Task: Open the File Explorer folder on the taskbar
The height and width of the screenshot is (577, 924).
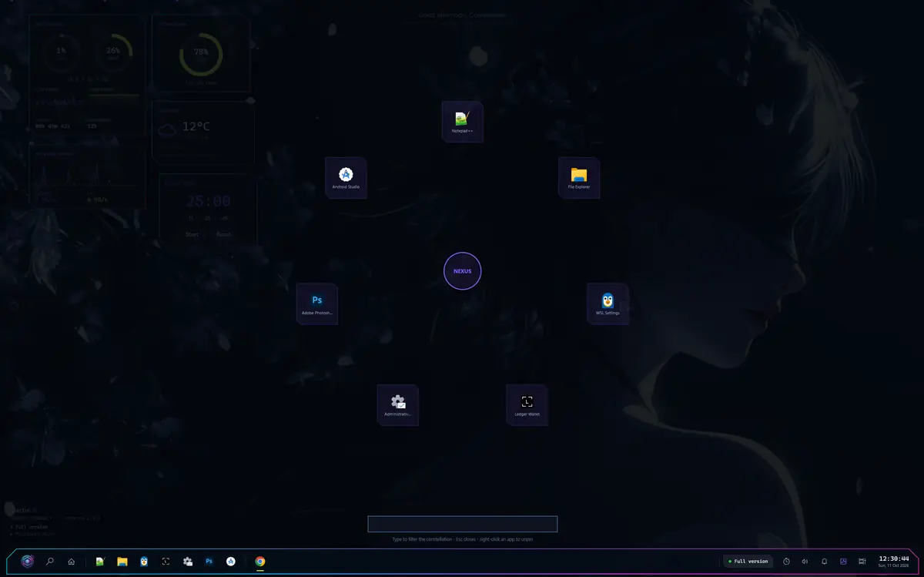Action: point(122,562)
